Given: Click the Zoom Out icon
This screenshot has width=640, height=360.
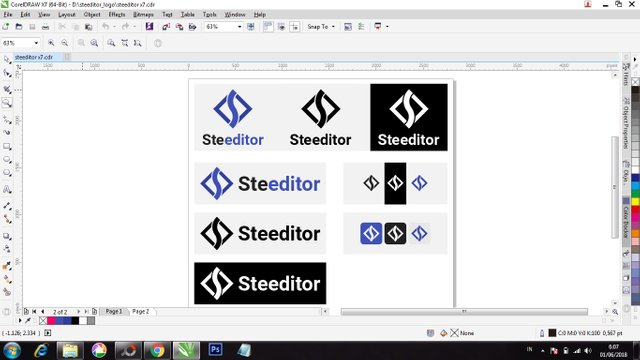Looking at the screenshot, I should (x=64, y=43).
